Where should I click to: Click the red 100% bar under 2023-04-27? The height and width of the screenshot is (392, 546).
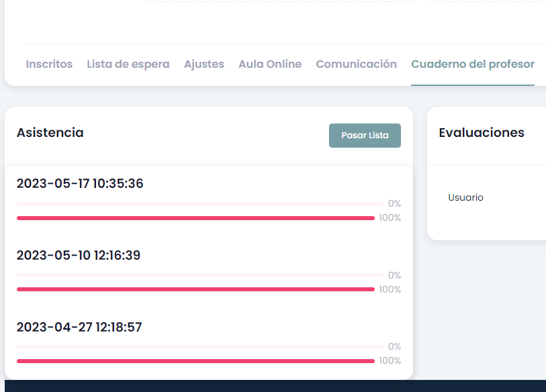195,361
